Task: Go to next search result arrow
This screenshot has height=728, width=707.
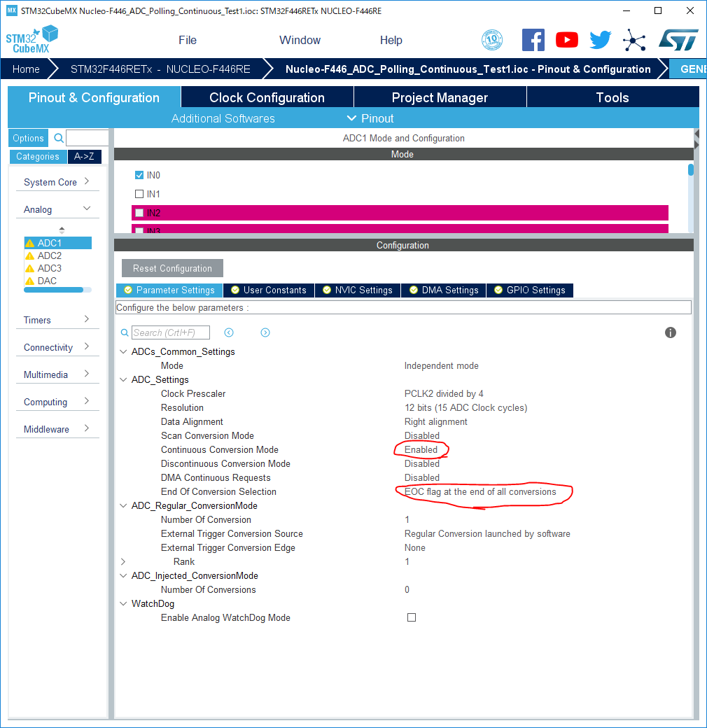Action: pyautogui.click(x=265, y=332)
